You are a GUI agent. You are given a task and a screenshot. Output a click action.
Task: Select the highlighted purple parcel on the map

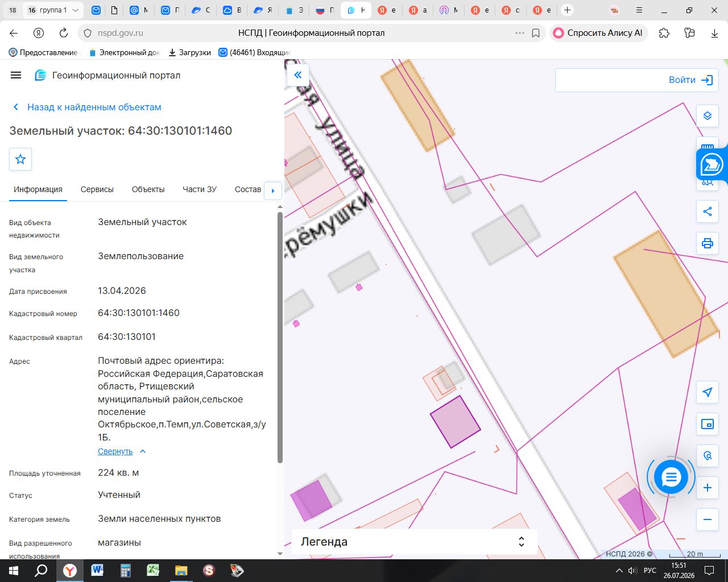[x=456, y=422]
